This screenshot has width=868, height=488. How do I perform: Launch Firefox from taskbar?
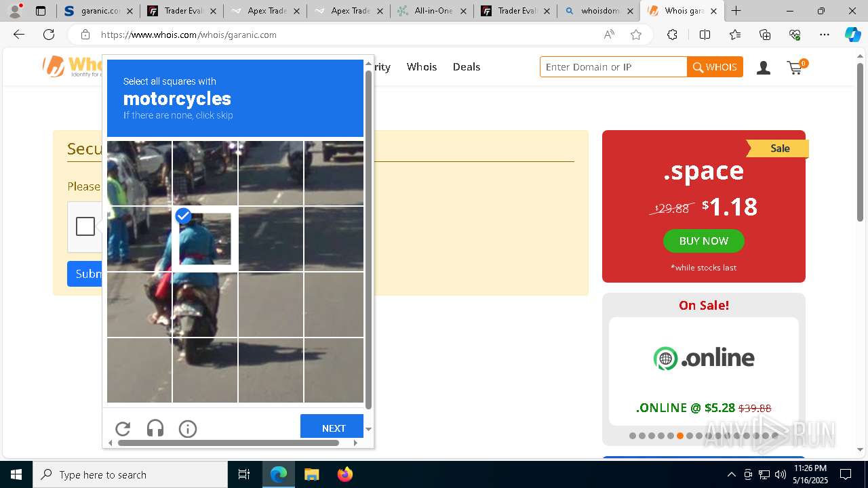pyautogui.click(x=344, y=474)
